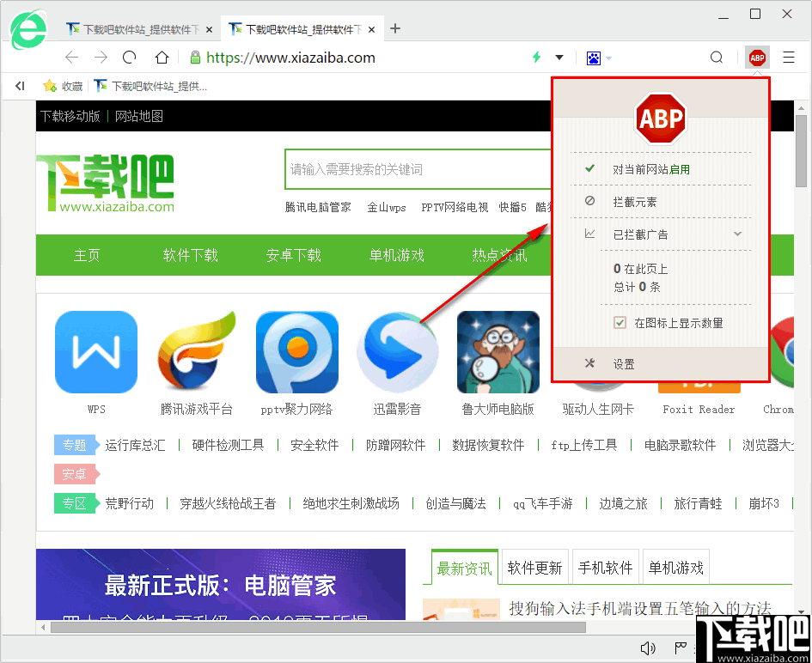Image resolution: width=812 pixels, height=663 pixels.
Task: Click the home icon in the toolbar
Action: pyautogui.click(x=162, y=57)
